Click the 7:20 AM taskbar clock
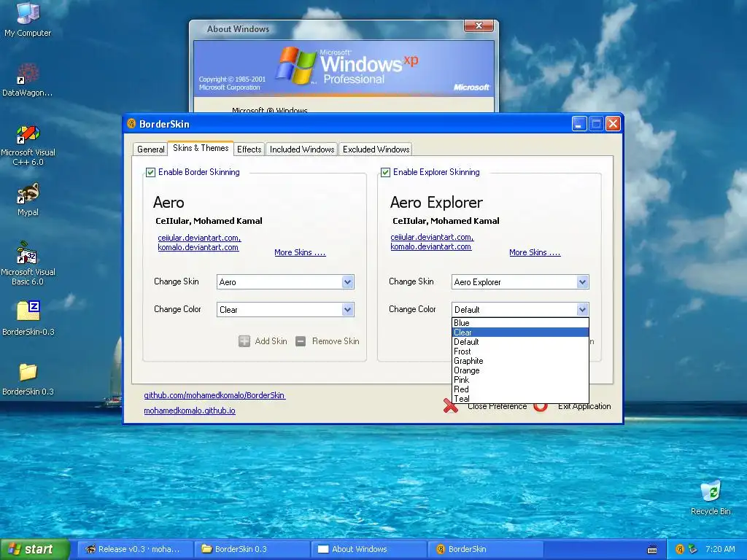Image resolution: width=747 pixels, height=560 pixels. coord(720,549)
